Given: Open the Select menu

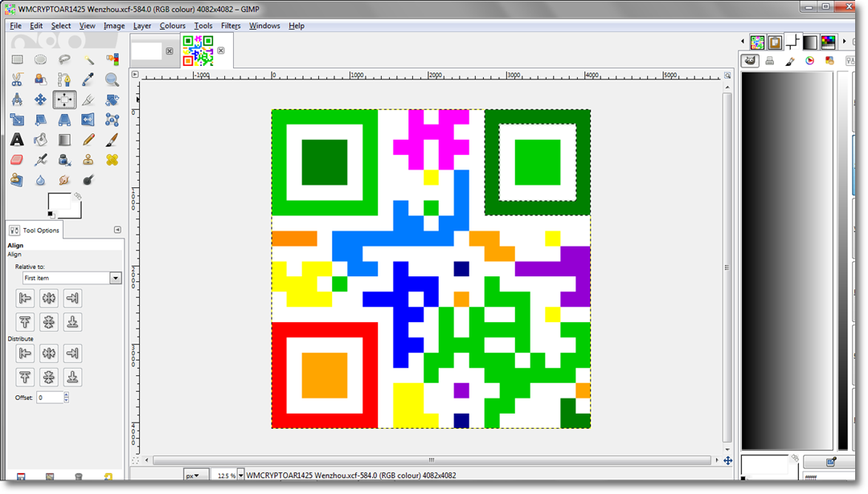Looking at the screenshot, I should pyautogui.click(x=61, y=26).
